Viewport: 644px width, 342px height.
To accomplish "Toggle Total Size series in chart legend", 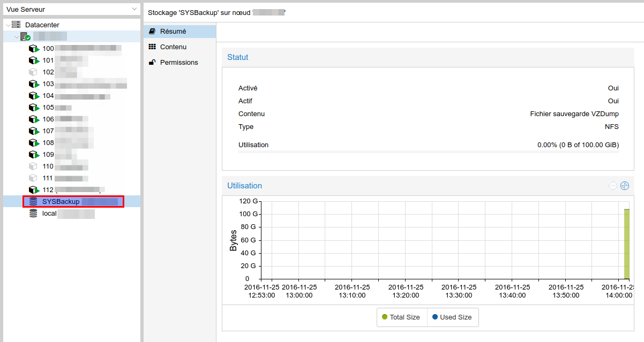I will point(401,317).
